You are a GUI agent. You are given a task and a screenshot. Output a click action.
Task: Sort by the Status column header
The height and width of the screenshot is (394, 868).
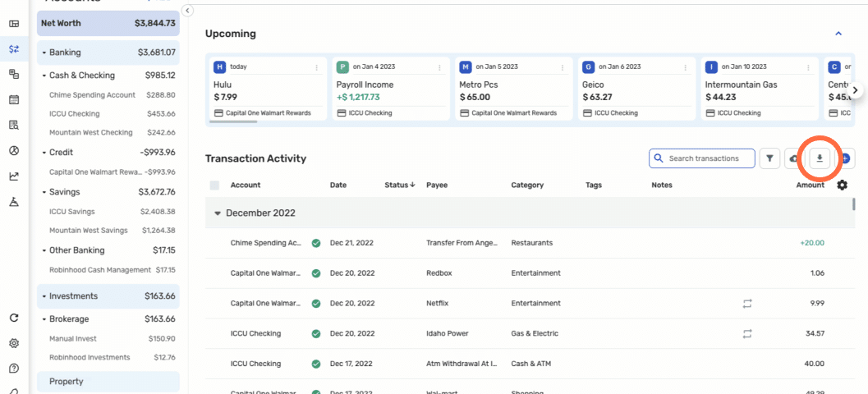[400, 186]
